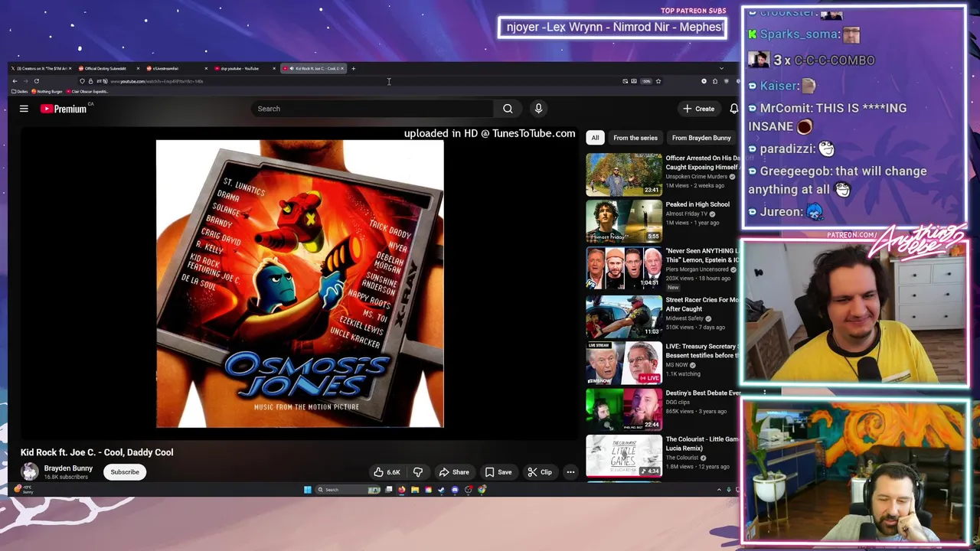Image resolution: width=980 pixels, height=551 pixels.
Task: Click MrComit chat message
Action: coord(828,117)
